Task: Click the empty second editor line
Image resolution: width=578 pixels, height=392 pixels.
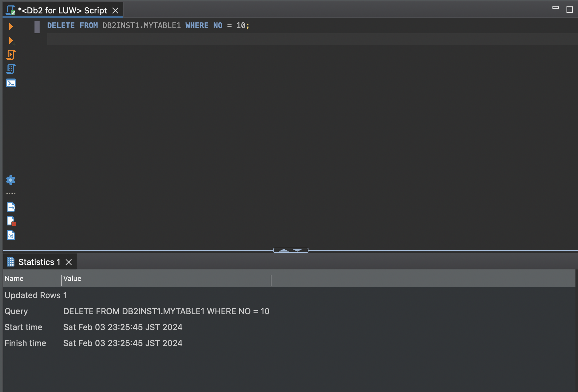Action: click(x=312, y=39)
